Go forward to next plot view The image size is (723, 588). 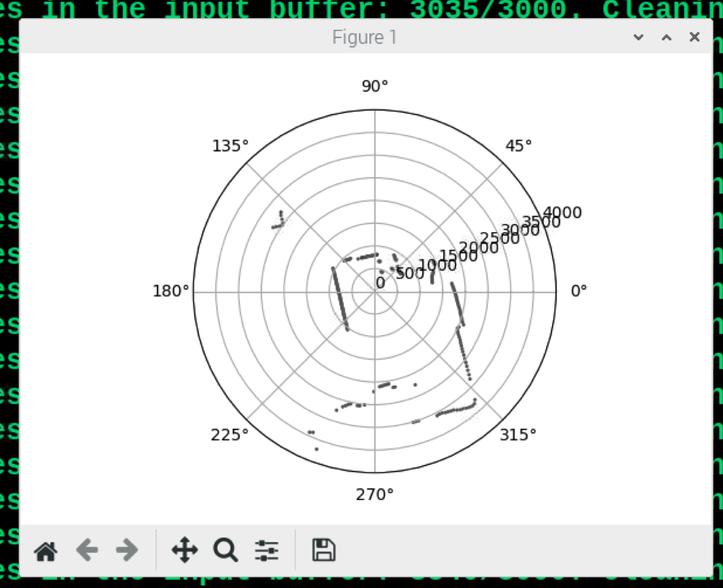pyautogui.click(x=127, y=550)
